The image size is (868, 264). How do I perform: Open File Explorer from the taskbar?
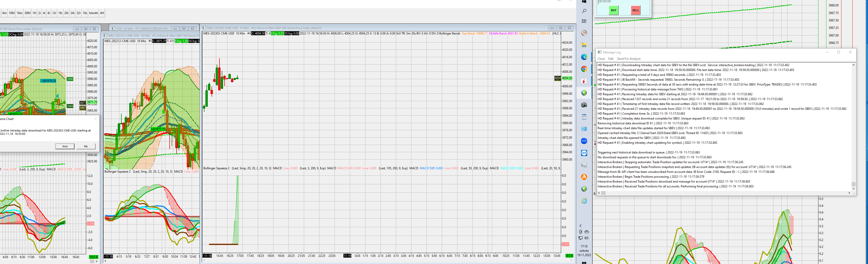pyautogui.click(x=584, y=45)
